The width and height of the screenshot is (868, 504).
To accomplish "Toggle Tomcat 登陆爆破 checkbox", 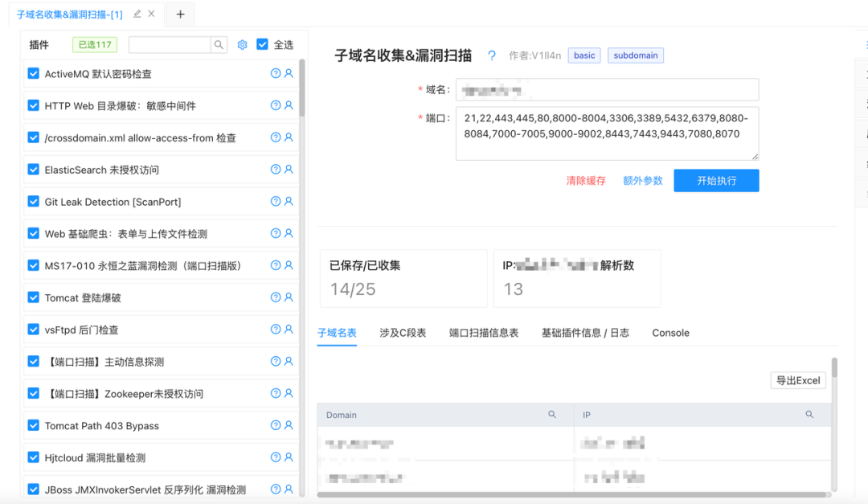I will [x=33, y=297].
